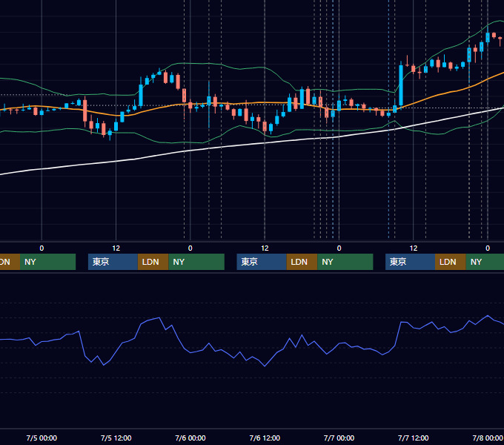Click the rightmost NY session label
This screenshot has width=504, height=445.
[476, 262]
